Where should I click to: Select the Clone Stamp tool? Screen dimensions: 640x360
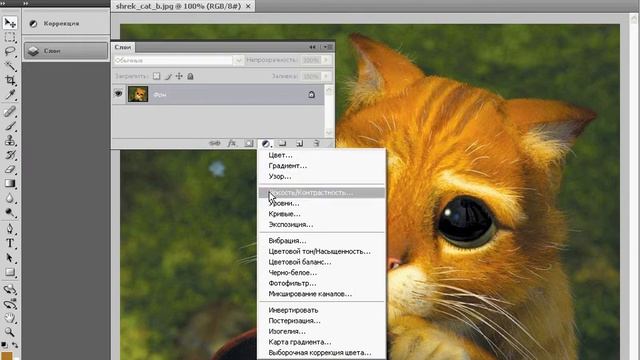point(10,140)
